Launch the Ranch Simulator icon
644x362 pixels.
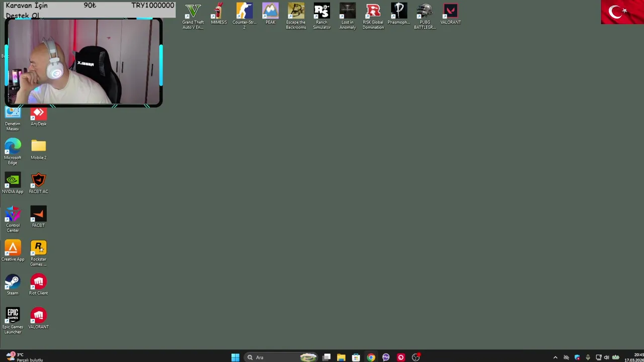[321, 16]
